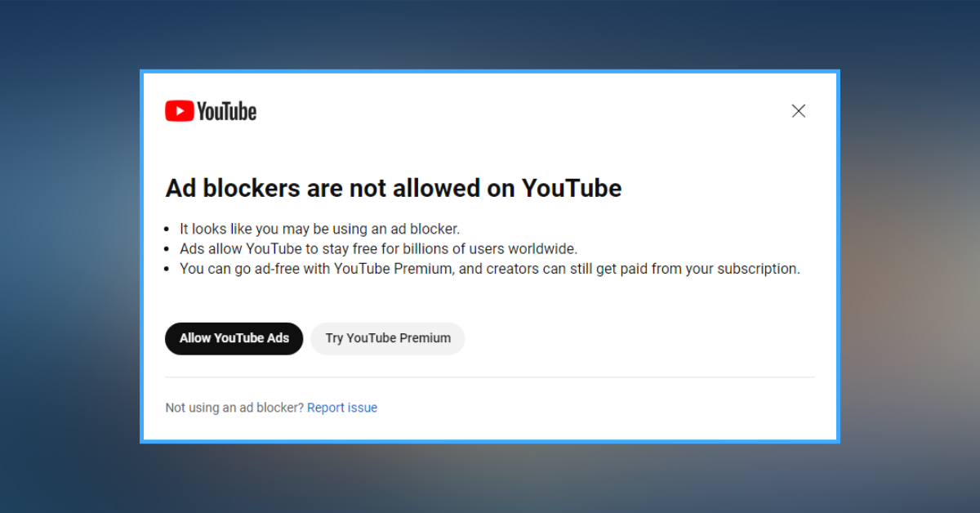980x513 pixels.
Task: Click the "It looks like you may be" line
Action: (x=319, y=230)
